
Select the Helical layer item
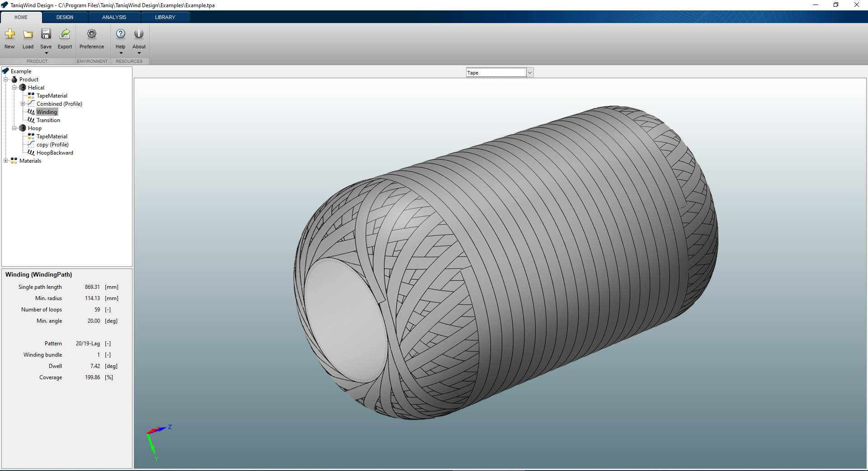click(x=36, y=88)
